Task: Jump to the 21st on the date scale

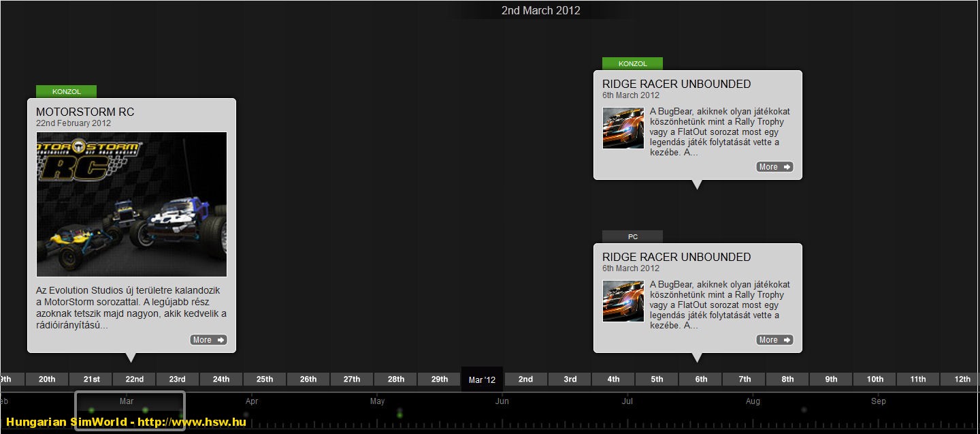Action: 91,379
